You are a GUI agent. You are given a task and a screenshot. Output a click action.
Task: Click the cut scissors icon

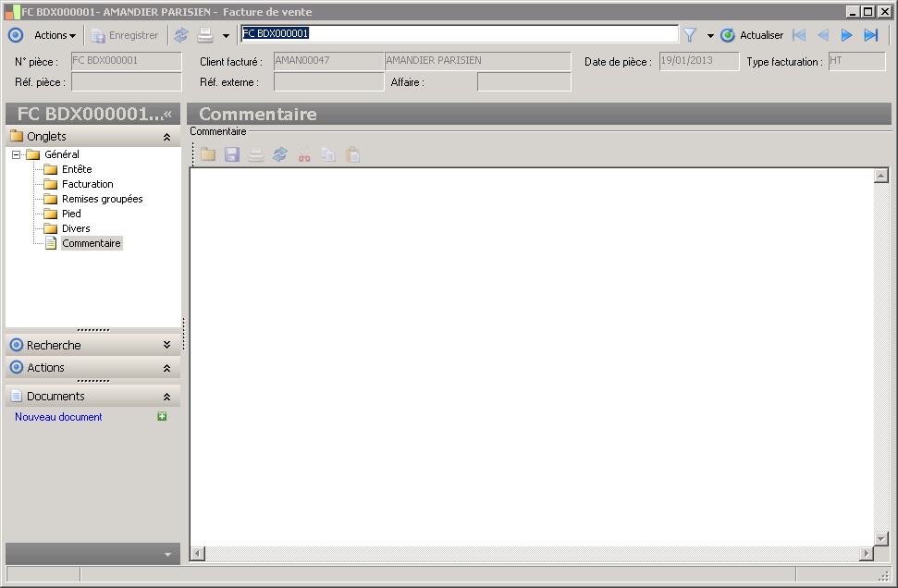[x=304, y=154]
